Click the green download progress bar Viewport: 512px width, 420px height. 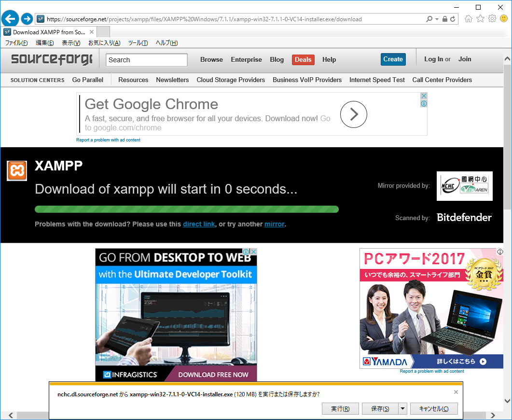click(186, 209)
